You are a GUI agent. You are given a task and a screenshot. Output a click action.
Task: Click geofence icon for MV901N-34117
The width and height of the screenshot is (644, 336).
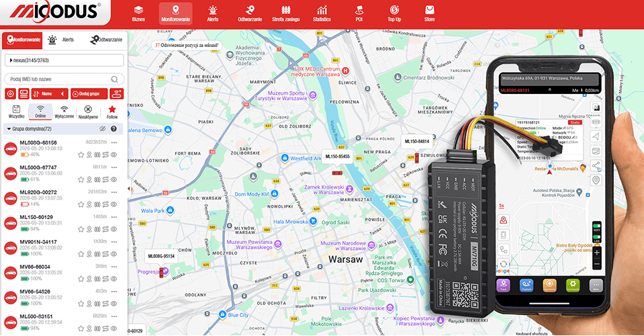pyautogui.click(x=97, y=254)
